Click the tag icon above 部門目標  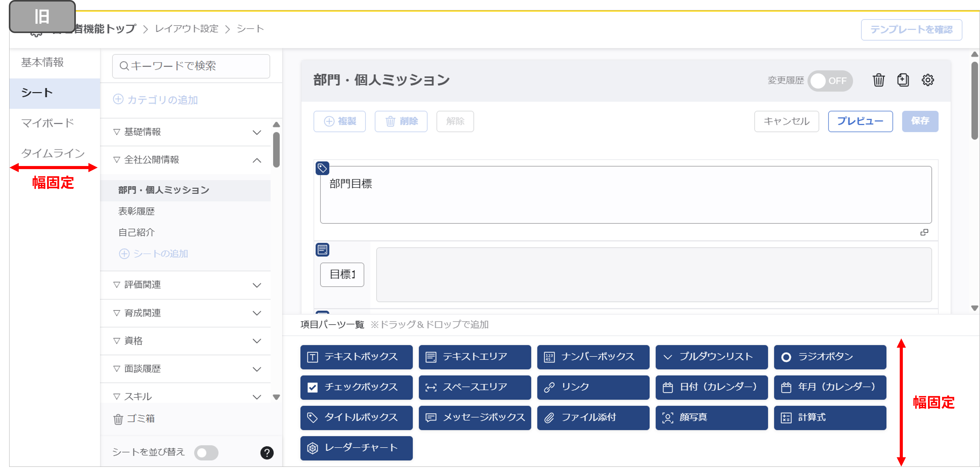click(322, 168)
